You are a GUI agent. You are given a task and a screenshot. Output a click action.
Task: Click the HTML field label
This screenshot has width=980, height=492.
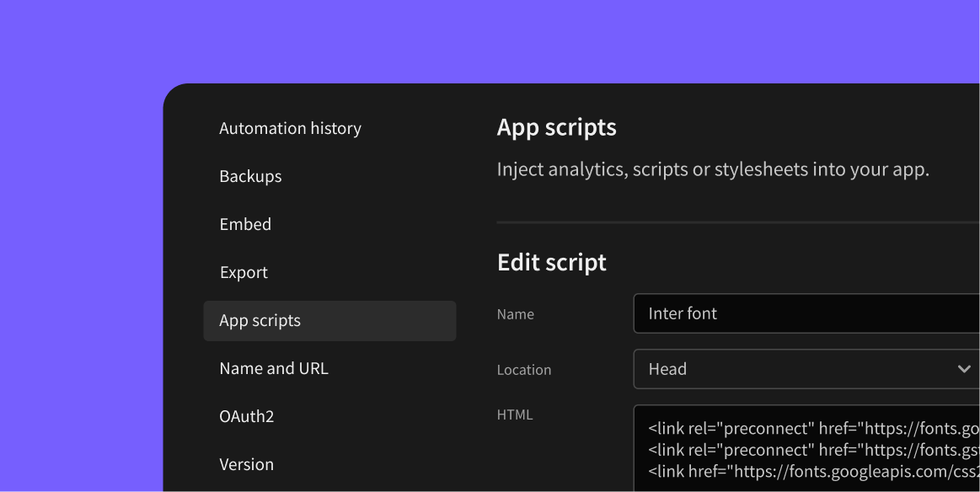514,414
